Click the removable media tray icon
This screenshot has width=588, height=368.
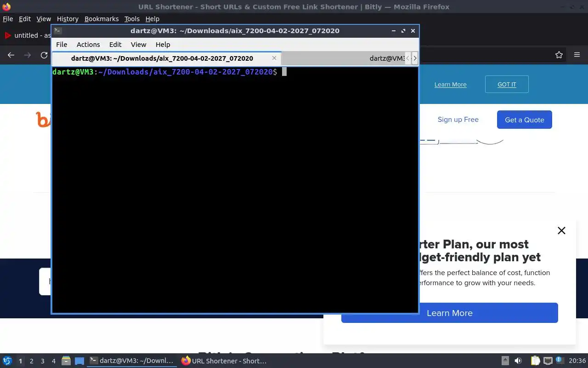505,361
